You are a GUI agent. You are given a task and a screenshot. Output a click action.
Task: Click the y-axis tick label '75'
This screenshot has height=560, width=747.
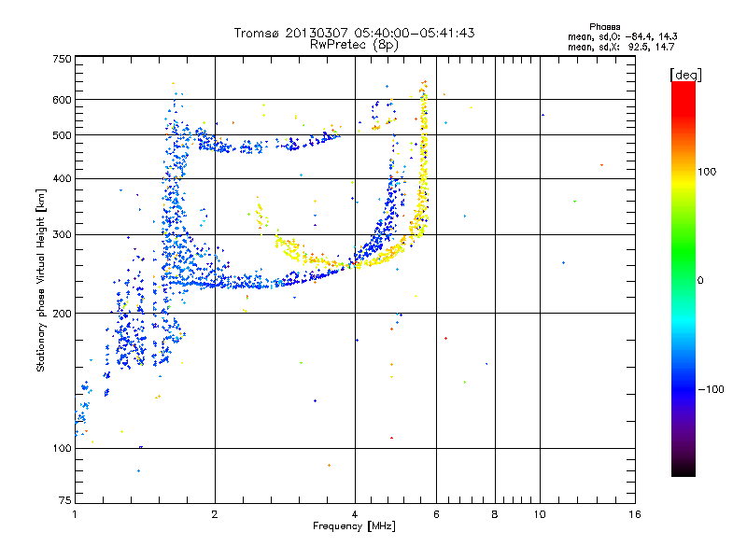[x=65, y=500]
